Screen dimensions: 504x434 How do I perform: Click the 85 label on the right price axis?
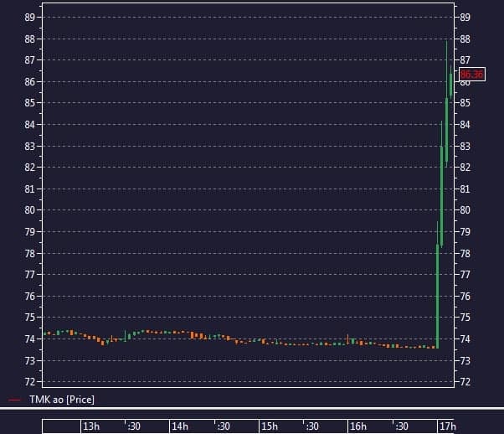[465, 103]
